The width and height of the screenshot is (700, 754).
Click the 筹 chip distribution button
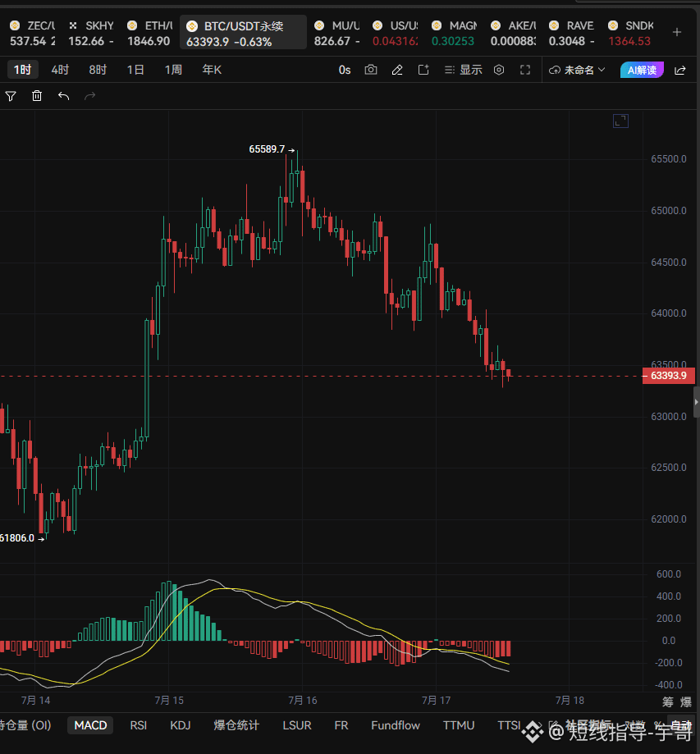[x=668, y=702]
